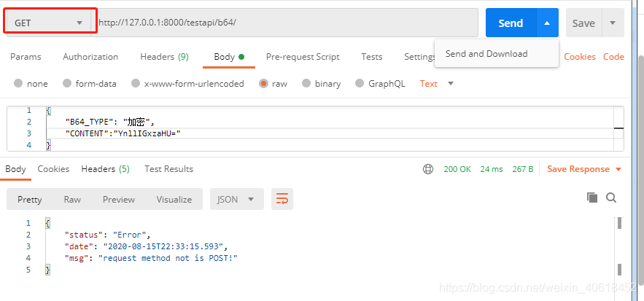
Task: Click the B64_TYPE line in request body
Action: pos(109,122)
